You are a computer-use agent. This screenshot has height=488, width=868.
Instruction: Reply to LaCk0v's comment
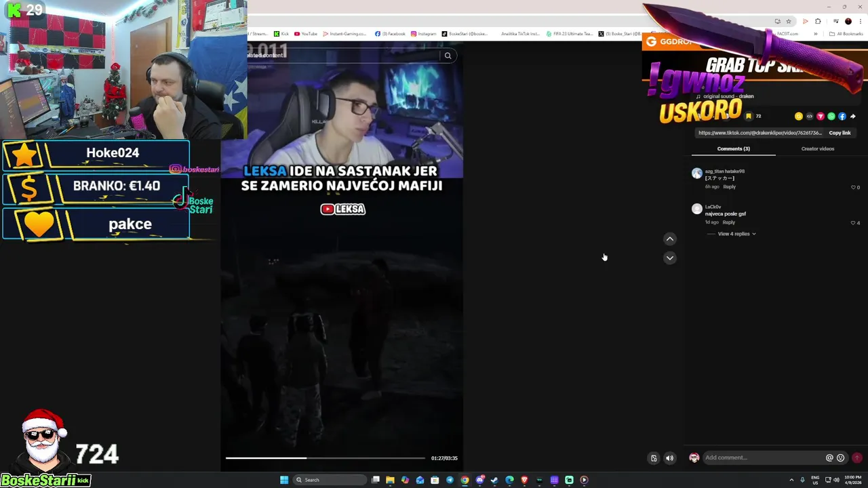pyautogui.click(x=728, y=222)
